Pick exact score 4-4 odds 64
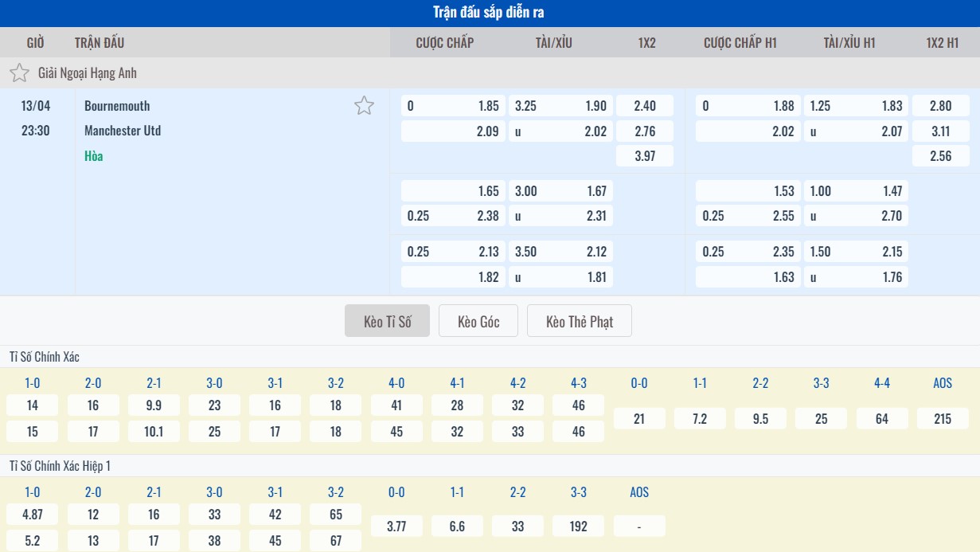Screen dimensions: 980x552 pyautogui.click(x=882, y=418)
